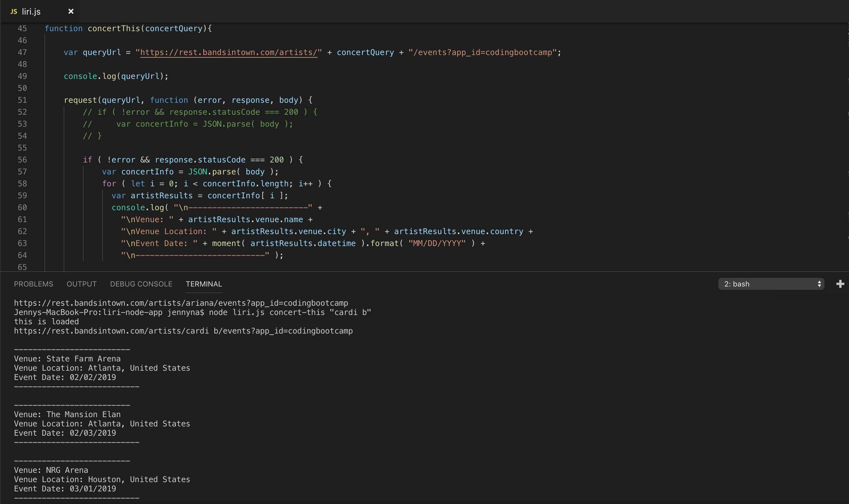Click line number 45 in the gutter

tap(22, 29)
